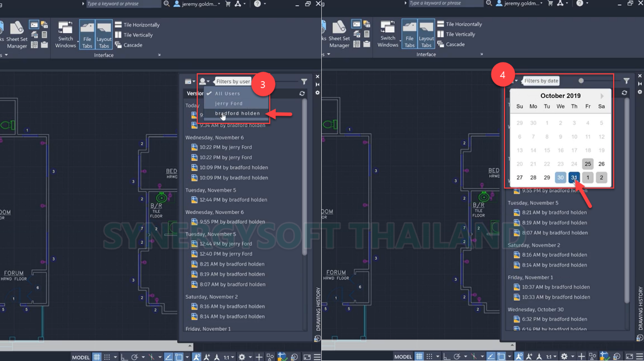Click the refresh icon in the Version panel
This screenshot has width=644, height=361.
click(302, 94)
